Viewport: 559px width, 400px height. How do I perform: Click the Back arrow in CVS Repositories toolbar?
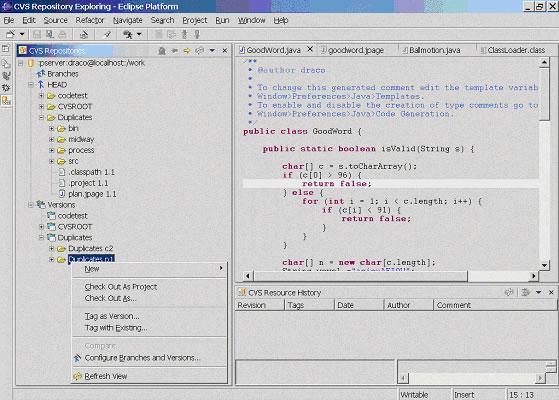175,51
